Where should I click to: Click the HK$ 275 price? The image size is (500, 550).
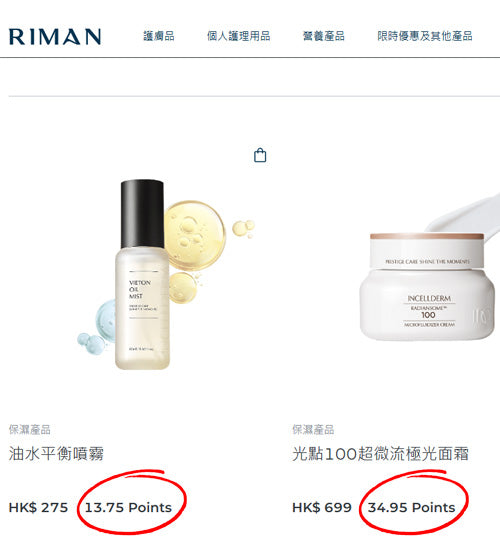tap(38, 508)
